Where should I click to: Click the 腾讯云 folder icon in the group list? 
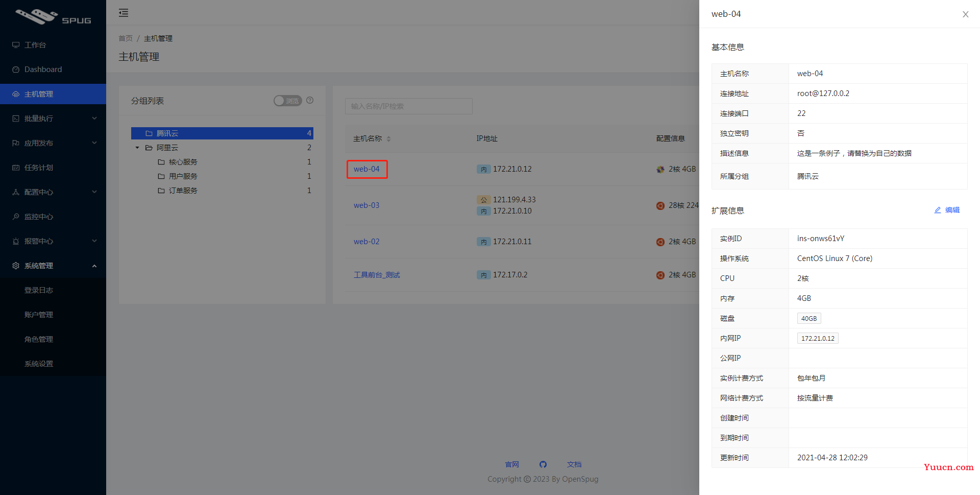(149, 133)
